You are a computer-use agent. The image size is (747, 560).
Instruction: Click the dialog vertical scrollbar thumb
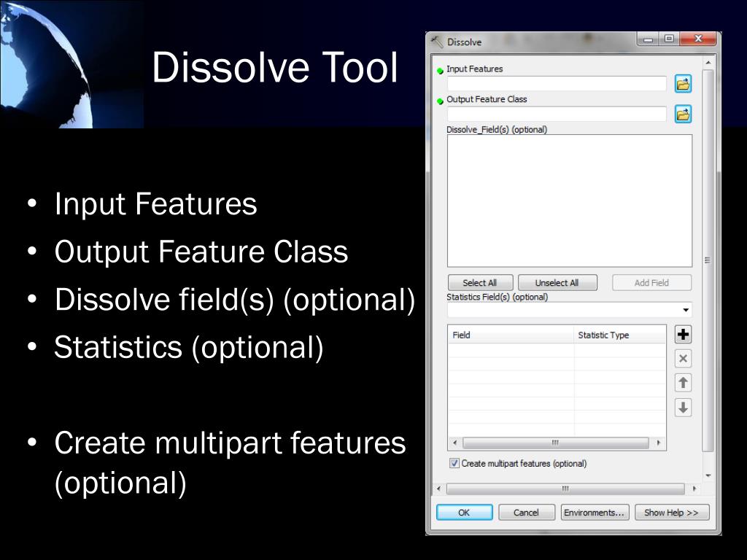tap(708, 260)
